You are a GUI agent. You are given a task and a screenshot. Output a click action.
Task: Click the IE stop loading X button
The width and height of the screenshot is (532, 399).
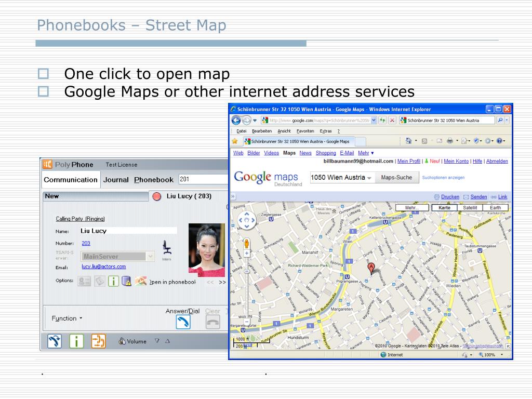coord(392,120)
